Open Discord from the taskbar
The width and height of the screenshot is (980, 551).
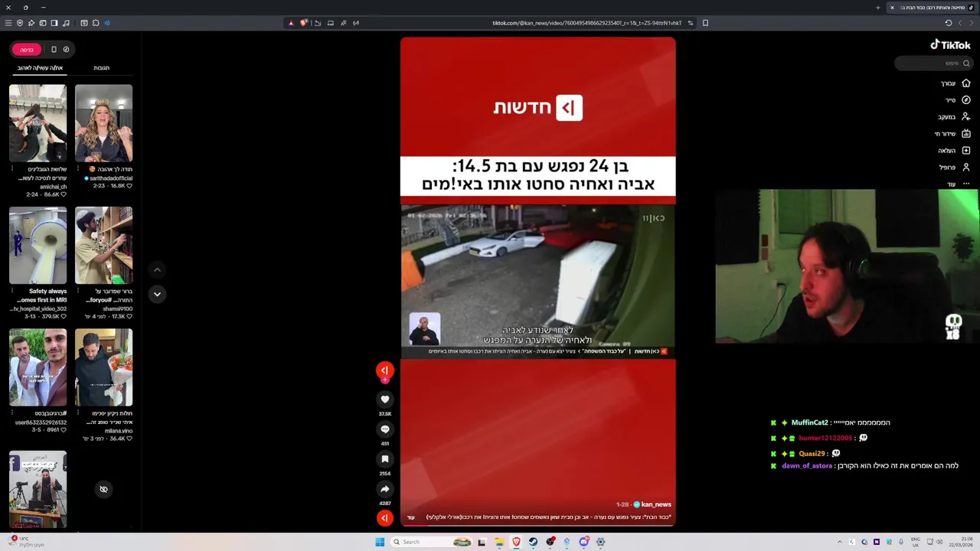583,542
